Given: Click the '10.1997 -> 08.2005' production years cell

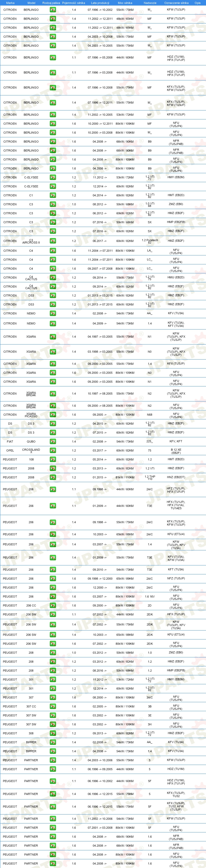Looking at the screenshot, I should [100, 394].
